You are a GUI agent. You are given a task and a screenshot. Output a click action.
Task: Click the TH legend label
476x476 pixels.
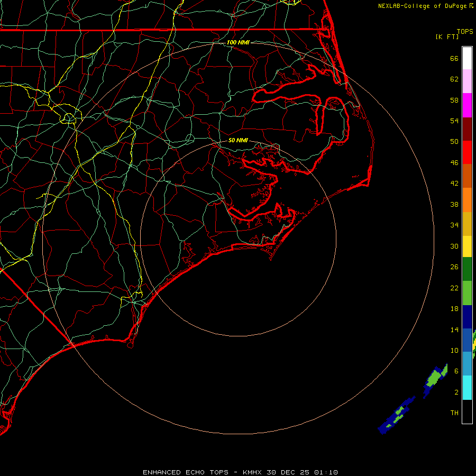click(454, 413)
